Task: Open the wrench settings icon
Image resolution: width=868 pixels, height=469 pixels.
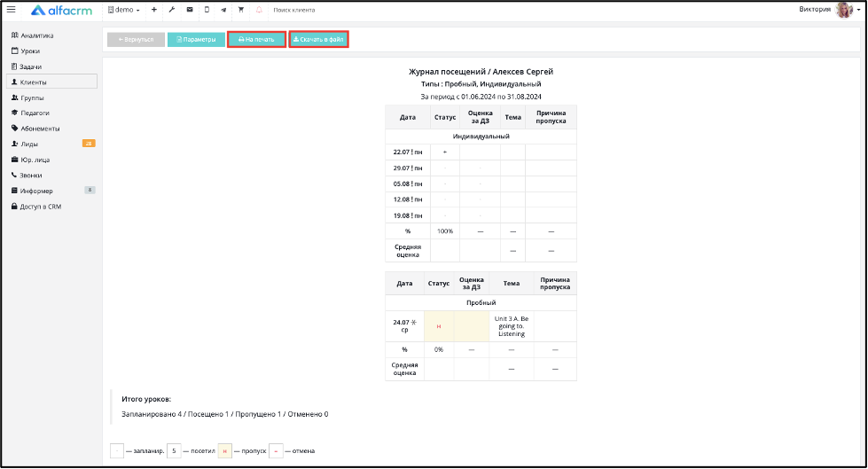Action: pos(172,10)
